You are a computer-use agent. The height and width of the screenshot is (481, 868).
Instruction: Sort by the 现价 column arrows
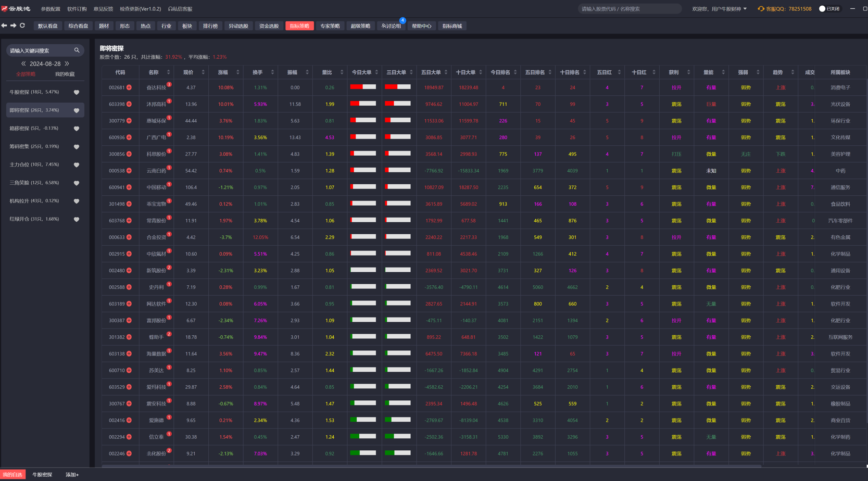[203, 72]
